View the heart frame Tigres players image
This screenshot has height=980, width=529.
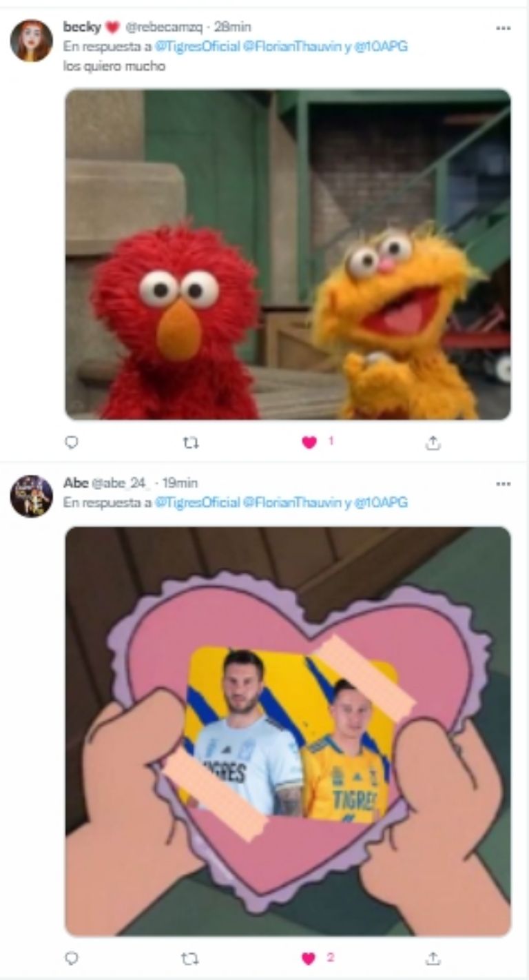point(288,731)
